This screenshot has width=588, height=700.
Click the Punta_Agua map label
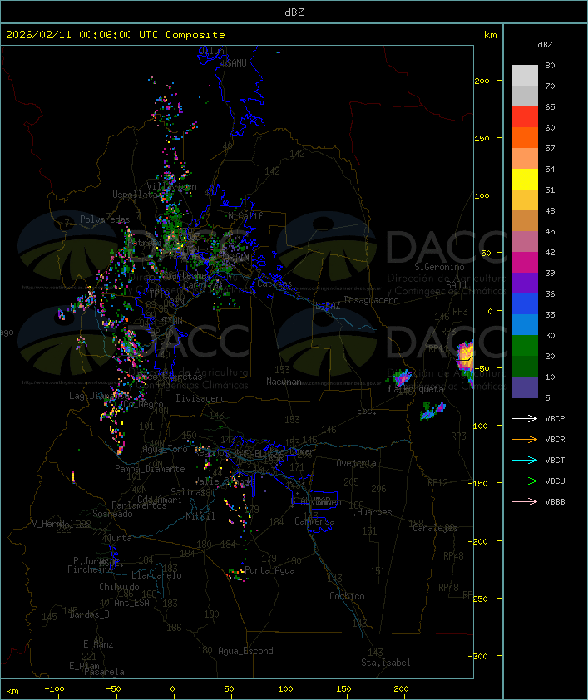coord(269,570)
